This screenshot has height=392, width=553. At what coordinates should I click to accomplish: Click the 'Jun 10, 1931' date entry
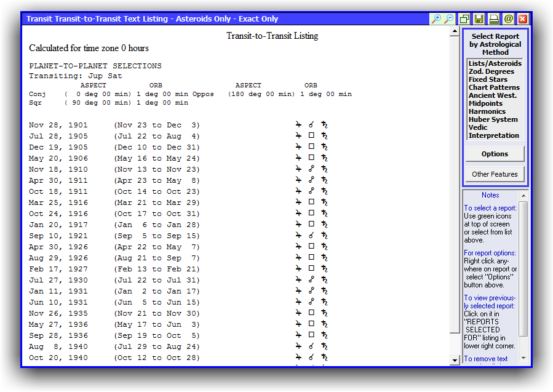pyautogui.click(x=58, y=302)
